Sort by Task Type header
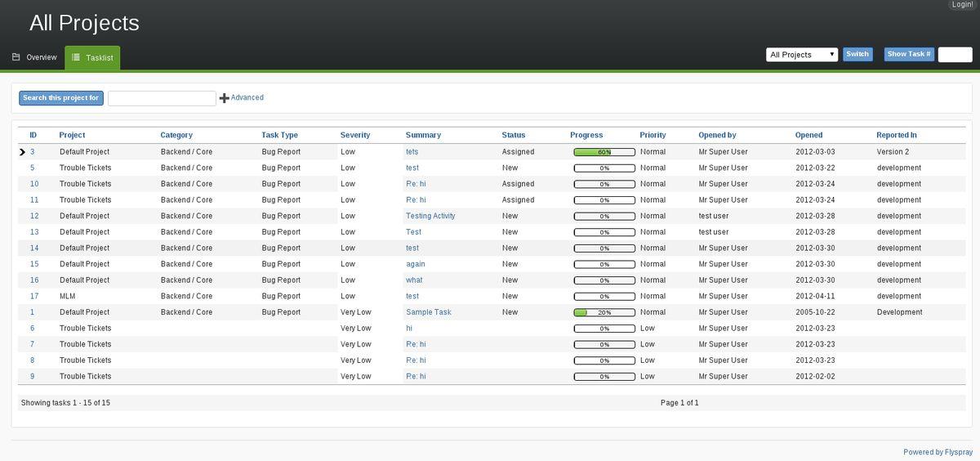980x461 pixels. [x=280, y=135]
